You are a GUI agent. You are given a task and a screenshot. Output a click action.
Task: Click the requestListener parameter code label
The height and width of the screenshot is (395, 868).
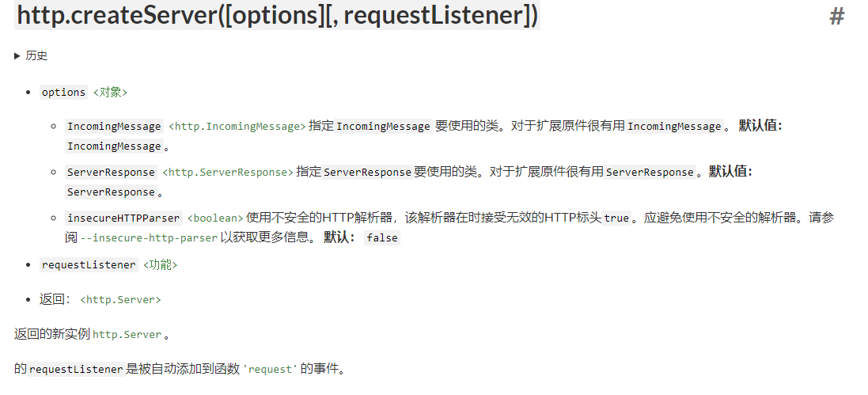click(89, 265)
